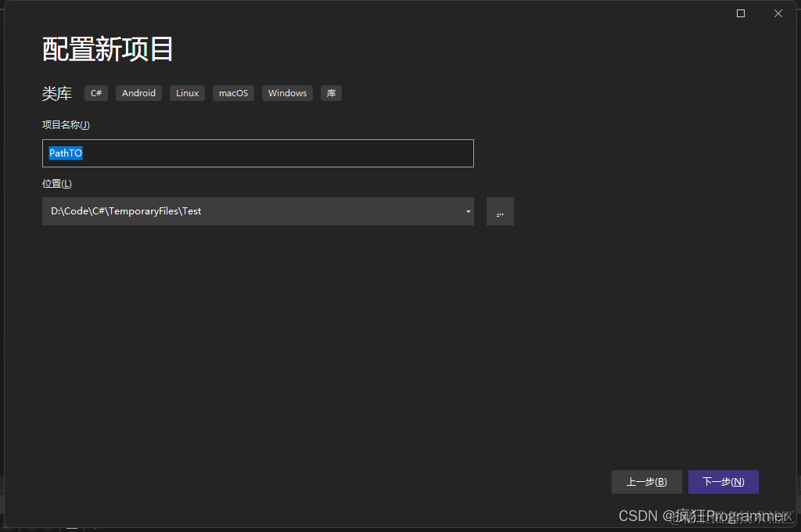This screenshot has height=532, width=801.
Task: Close the configure new project dialog
Action: tap(778, 13)
